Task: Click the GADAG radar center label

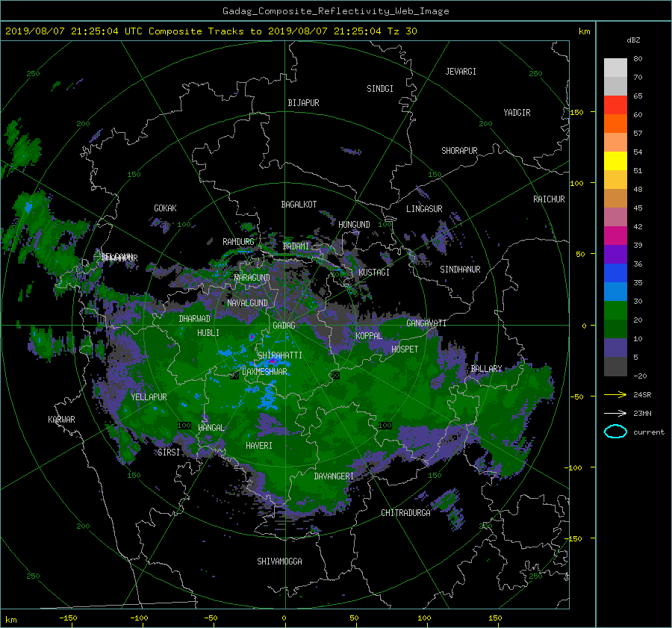Action: click(284, 326)
